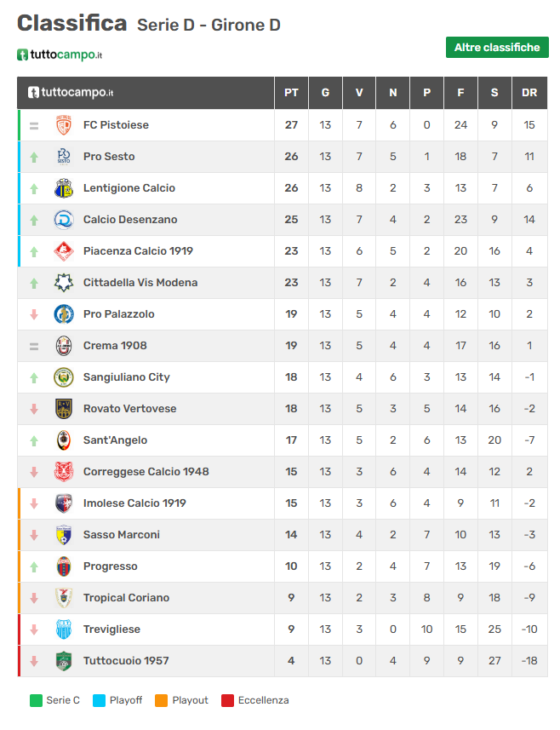The height and width of the screenshot is (730, 560).
Task: Click the FC Pistoiese team crest
Action: pyautogui.click(x=64, y=125)
